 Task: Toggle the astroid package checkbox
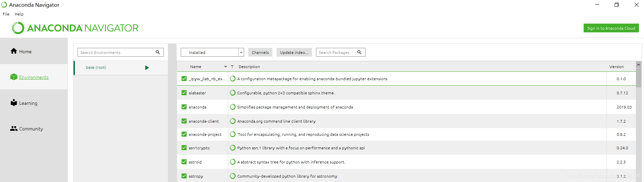click(x=184, y=162)
